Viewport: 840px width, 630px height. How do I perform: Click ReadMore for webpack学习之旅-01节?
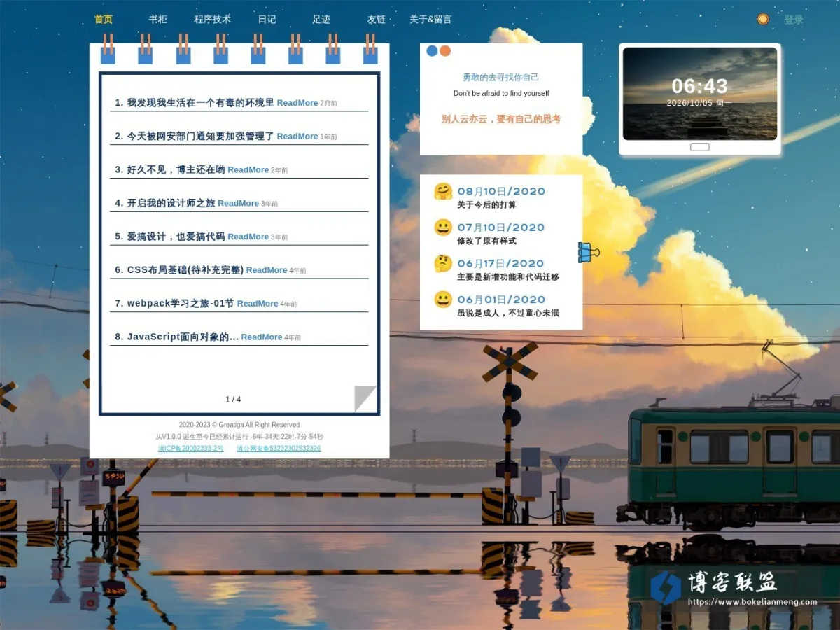tap(258, 304)
